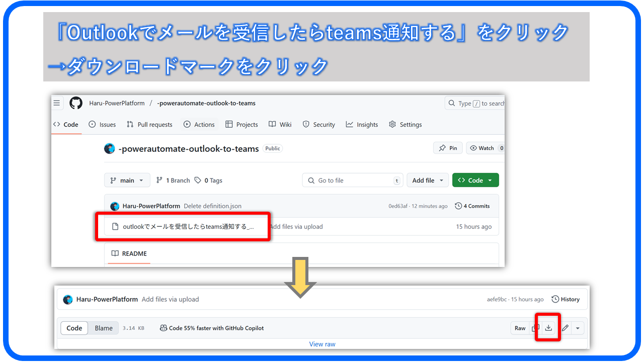Click inside the Go to file search box
Image resolution: width=644 pixels, height=362 pixels.
(352, 179)
